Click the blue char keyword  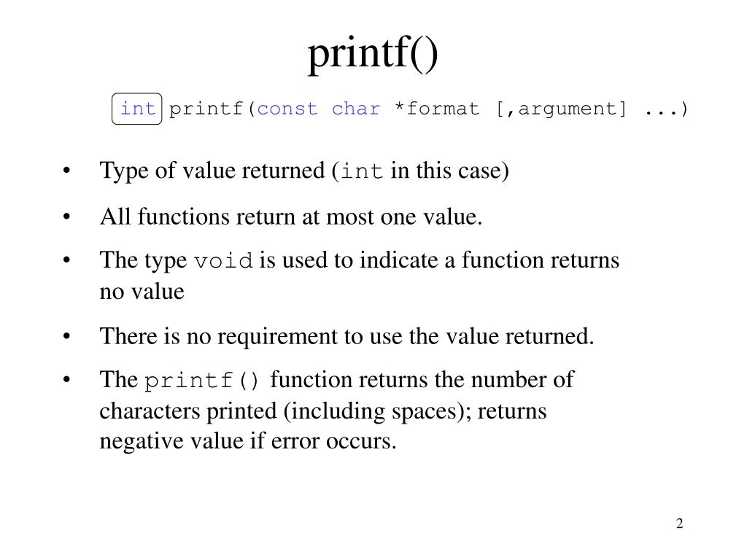[356, 109]
